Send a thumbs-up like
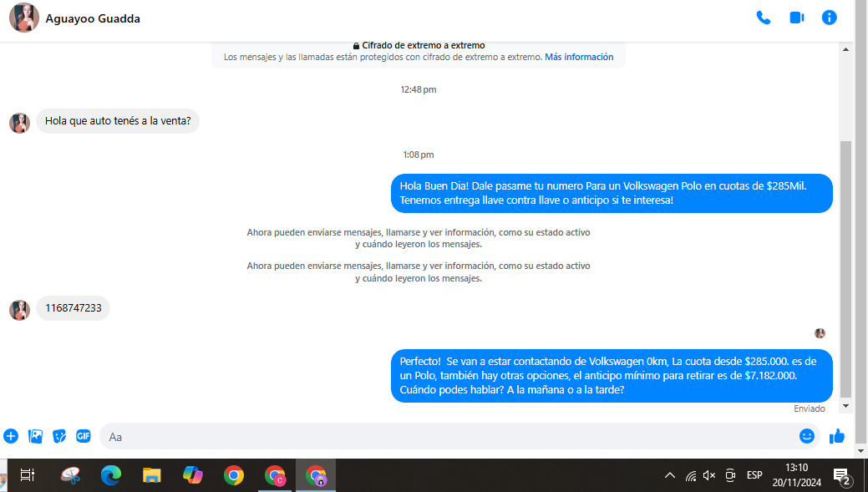 [836, 436]
